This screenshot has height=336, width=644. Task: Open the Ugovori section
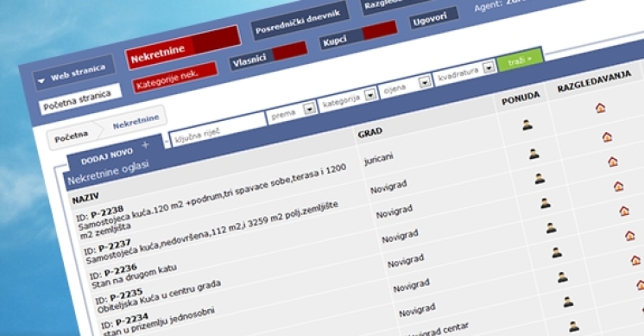tap(433, 18)
